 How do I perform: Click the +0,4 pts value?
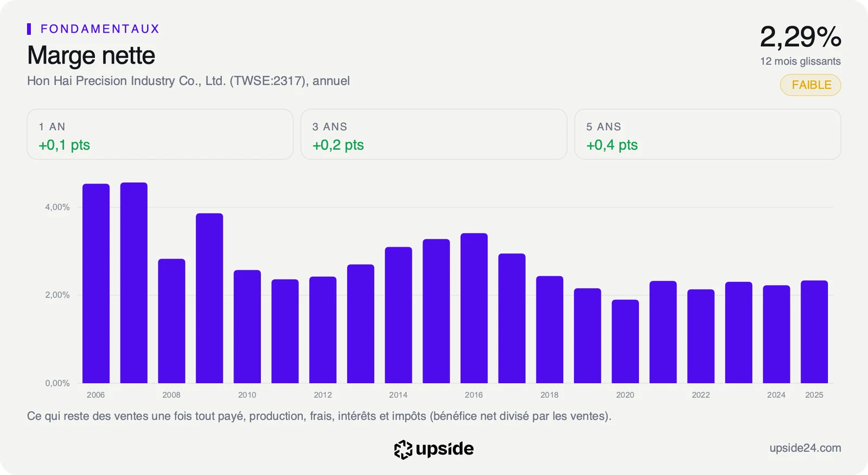[612, 145]
